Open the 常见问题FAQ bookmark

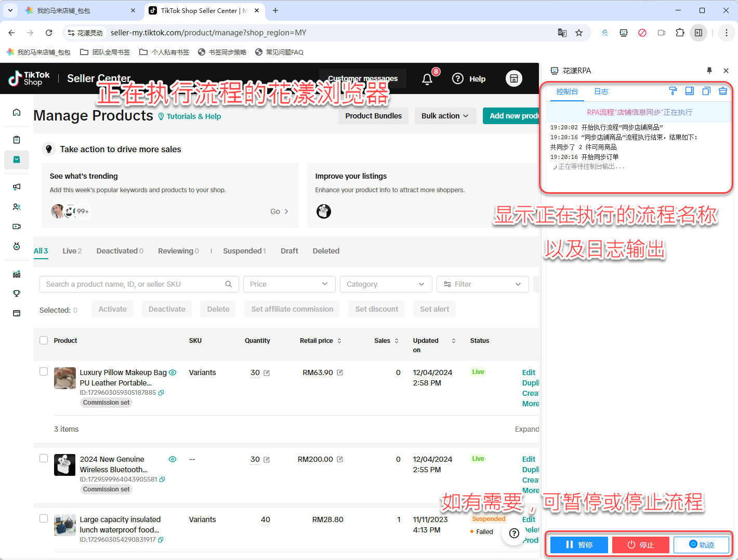(x=279, y=52)
